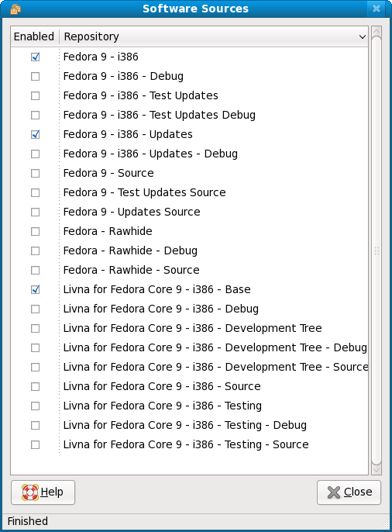The image size is (392, 532).
Task: Click the X icon on the Close button
Action: coord(334,492)
